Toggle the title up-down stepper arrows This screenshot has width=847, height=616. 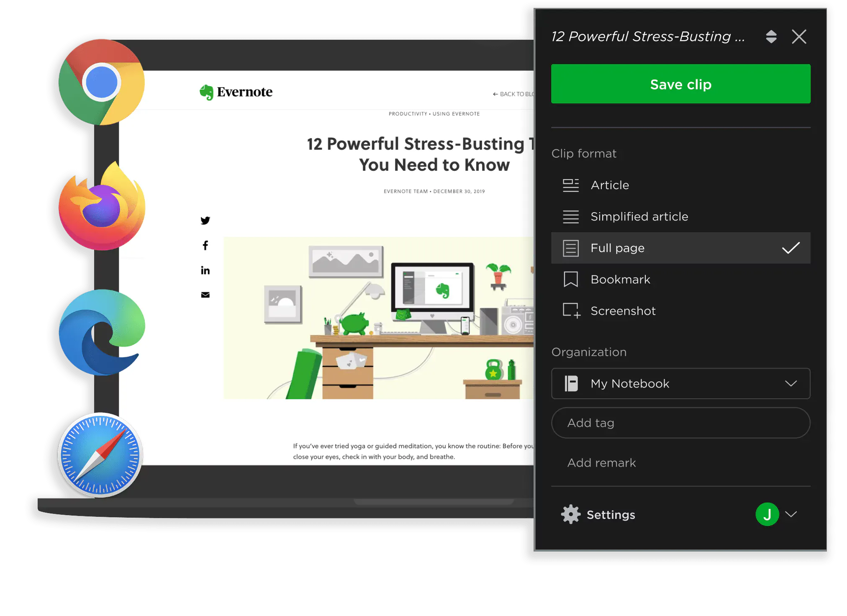pyautogui.click(x=771, y=37)
